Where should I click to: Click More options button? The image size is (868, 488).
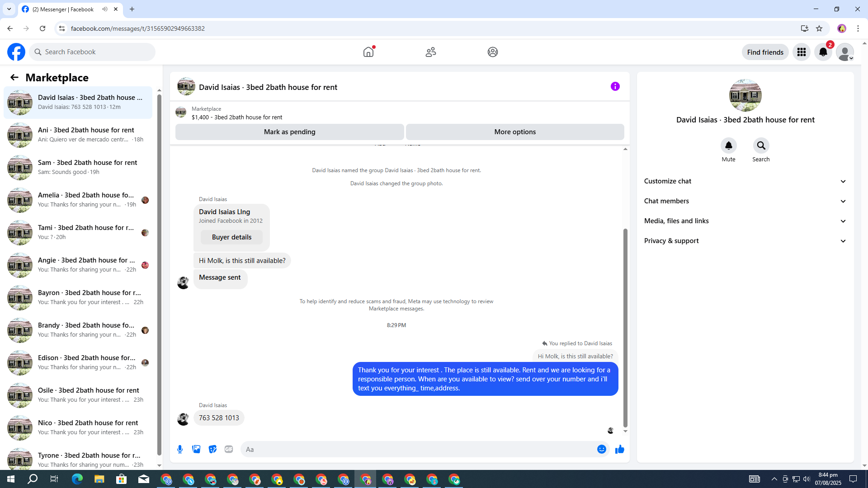point(515,132)
